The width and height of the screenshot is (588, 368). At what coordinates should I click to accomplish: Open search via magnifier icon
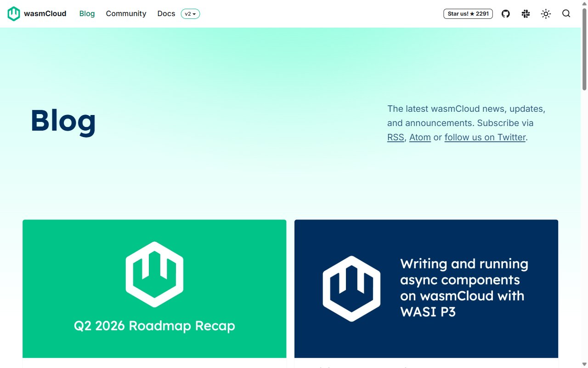566,14
